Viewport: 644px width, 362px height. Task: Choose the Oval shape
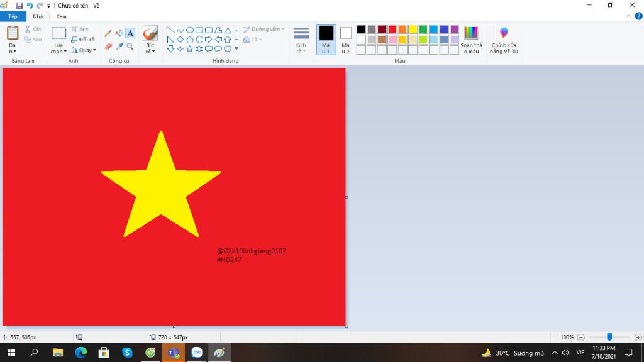[x=190, y=30]
